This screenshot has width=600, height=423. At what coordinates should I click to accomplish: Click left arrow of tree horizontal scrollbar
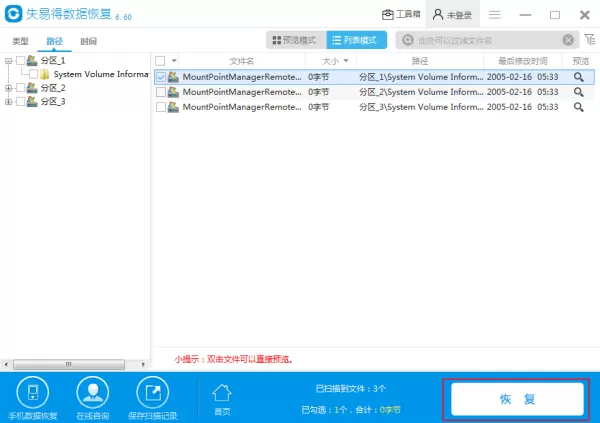coord(6,364)
